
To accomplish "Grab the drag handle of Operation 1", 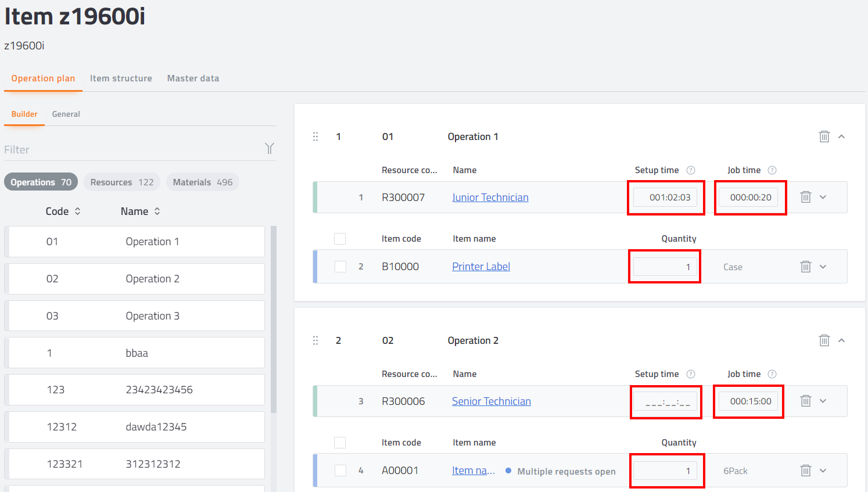I will point(315,137).
